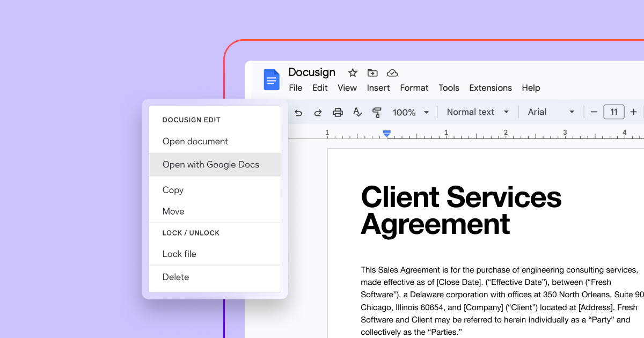Click the move to folder icon

(x=372, y=73)
